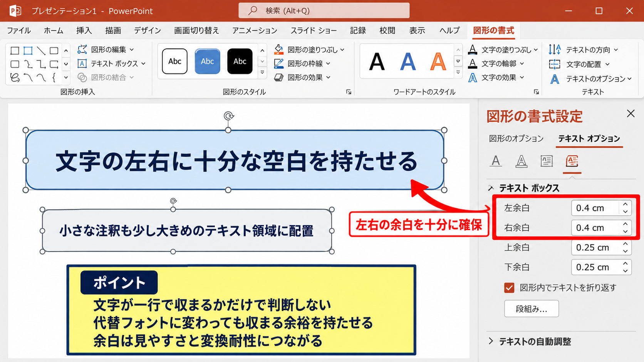This screenshot has width=644, height=362.
Task: Choose the blue WordArt A style
Action: (408, 62)
